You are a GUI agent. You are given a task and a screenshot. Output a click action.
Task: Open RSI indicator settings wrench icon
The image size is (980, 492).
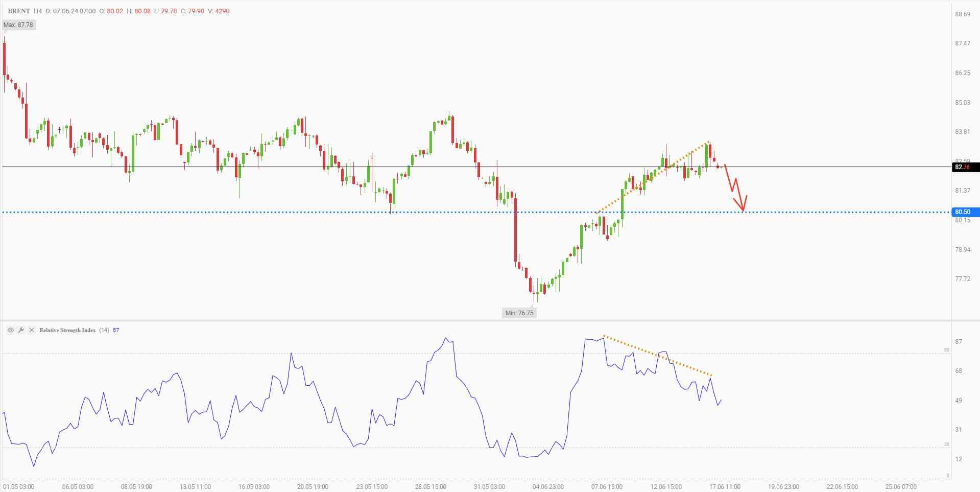[x=21, y=330]
